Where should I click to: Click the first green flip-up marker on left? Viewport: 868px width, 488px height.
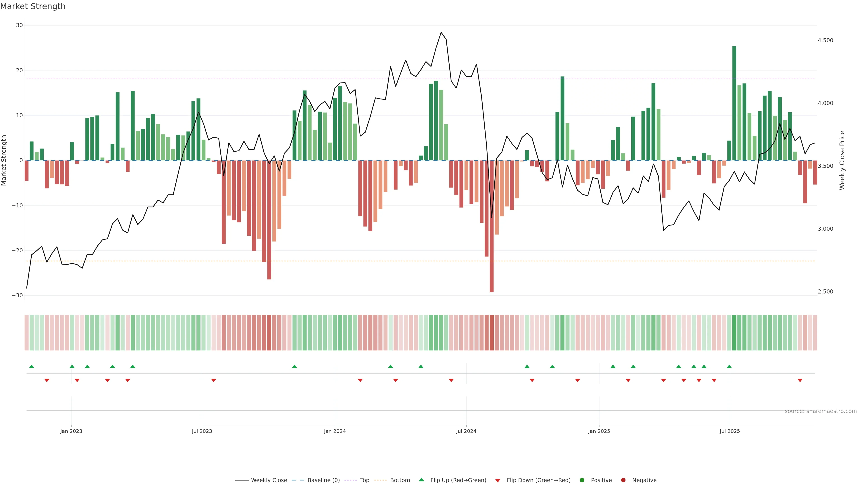(32, 366)
